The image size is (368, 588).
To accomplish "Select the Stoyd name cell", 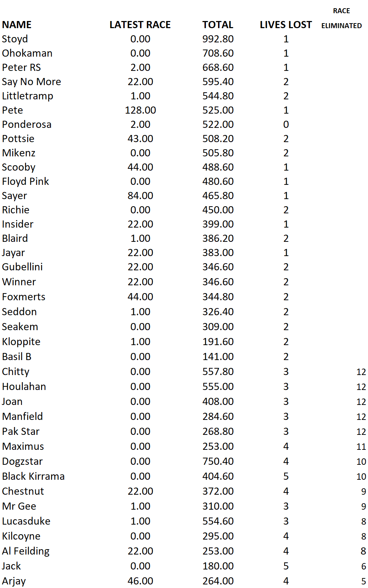I will click(x=15, y=39).
